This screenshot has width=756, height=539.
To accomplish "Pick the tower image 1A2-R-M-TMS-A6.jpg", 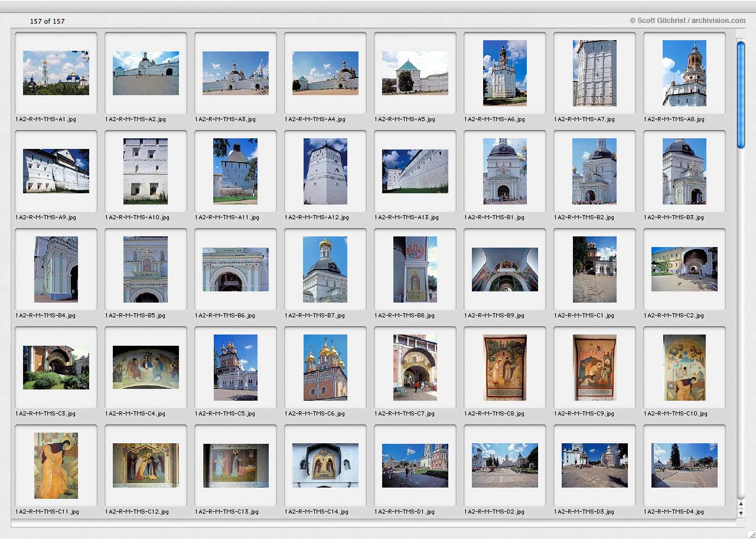I will coord(505,73).
